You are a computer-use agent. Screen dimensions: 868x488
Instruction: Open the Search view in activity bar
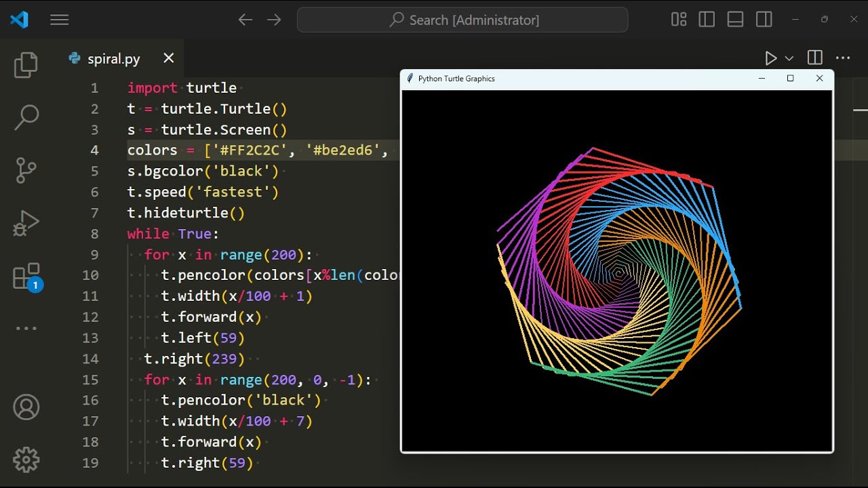(x=26, y=117)
